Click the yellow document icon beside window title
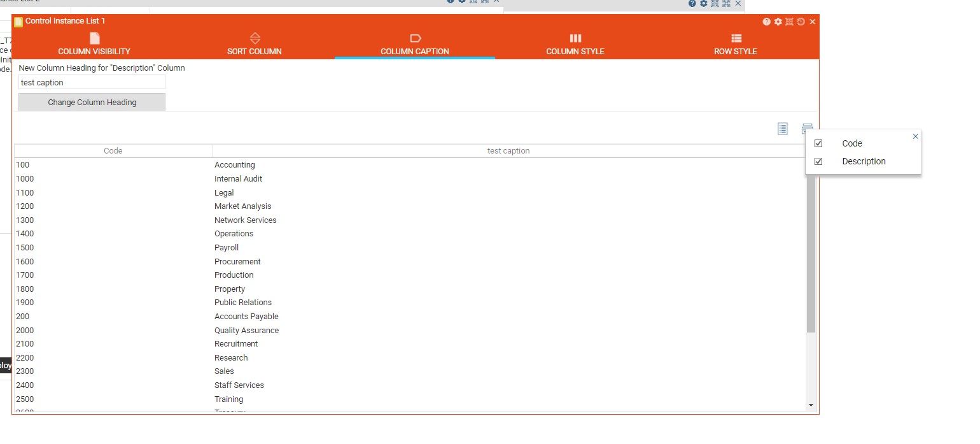The height and width of the screenshot is (444, 980). click(x=18, y=22)
